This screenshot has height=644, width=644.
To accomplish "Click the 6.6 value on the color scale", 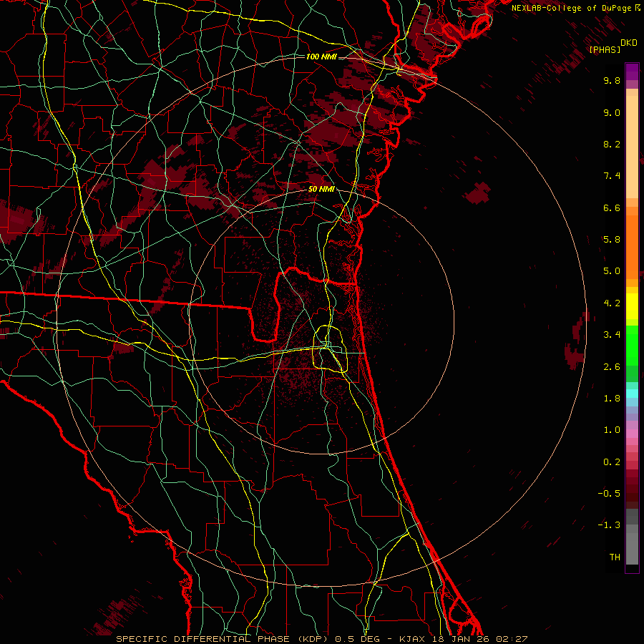I will point(612,208).
